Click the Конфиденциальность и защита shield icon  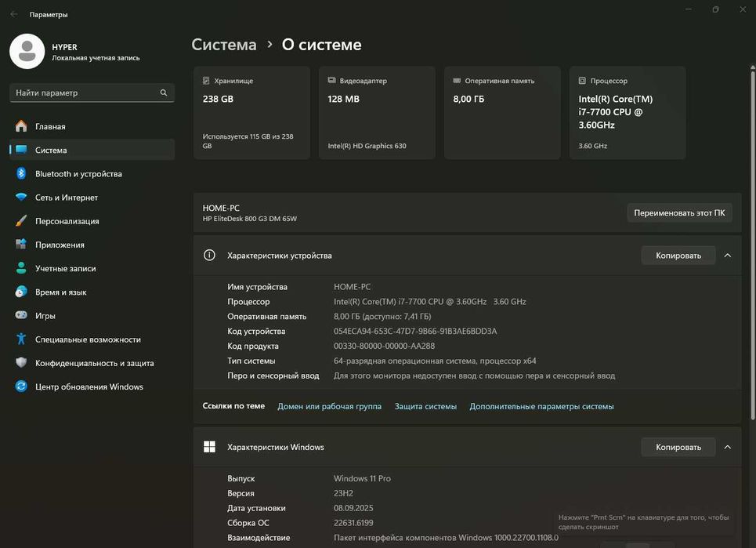coord(21,362)
